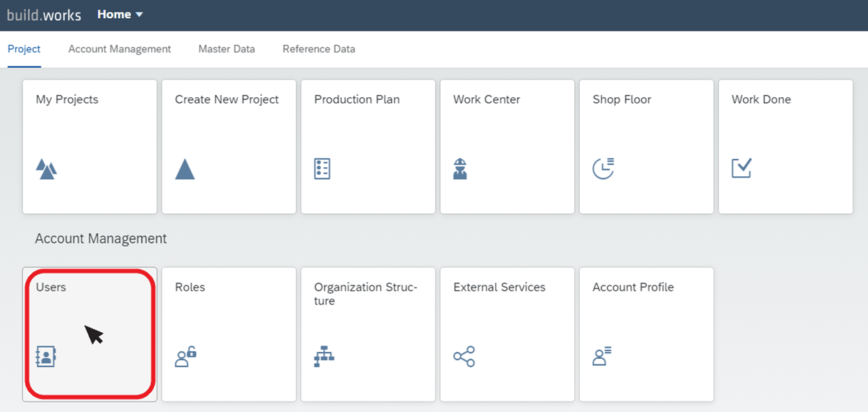
Task: Select the Project tab
Action: 24,49
